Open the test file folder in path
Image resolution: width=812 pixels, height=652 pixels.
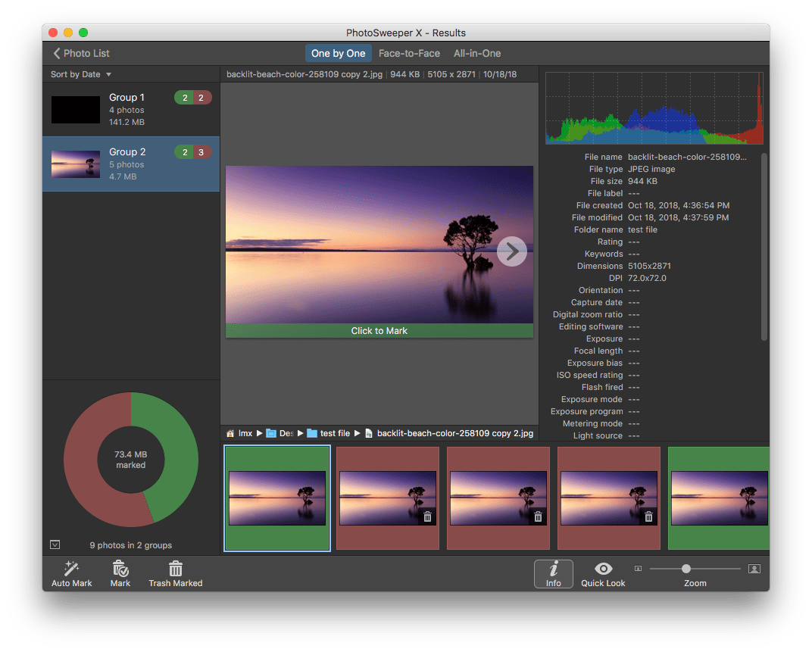[328, 433]
